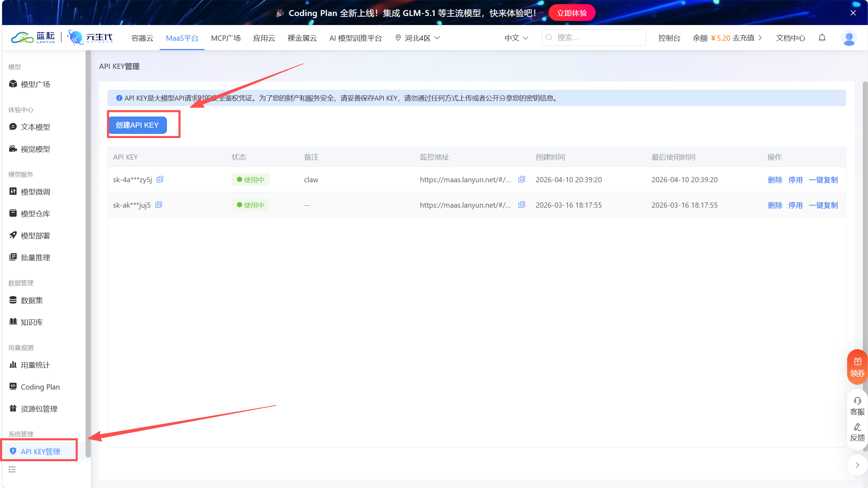Screen dimensions: 868x488
Task: Open the 控制台 console link
Action: pyautogui.click(x=669, y=38)
